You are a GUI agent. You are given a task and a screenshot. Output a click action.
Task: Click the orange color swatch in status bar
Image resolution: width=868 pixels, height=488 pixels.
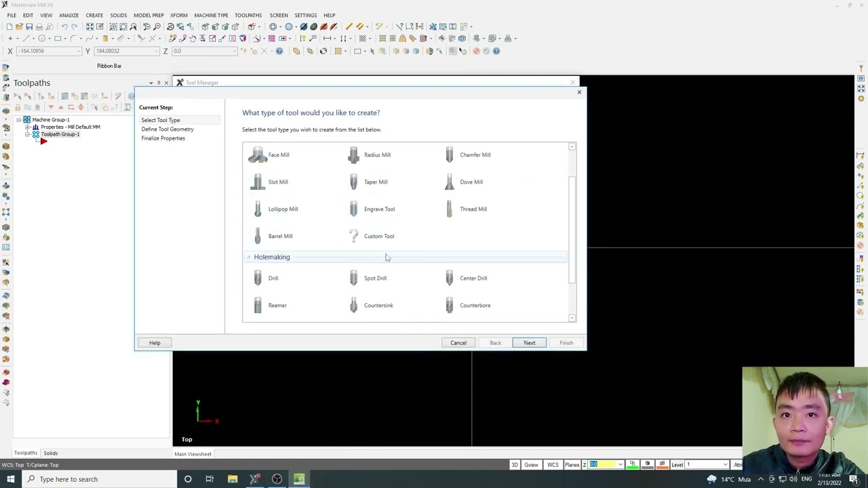(663, 465)
